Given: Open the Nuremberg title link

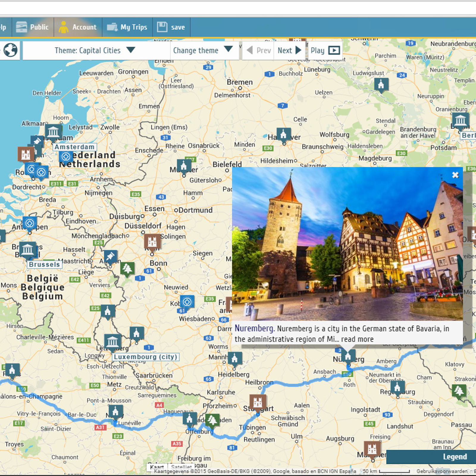Looking at the screenshot, I should 254,328.
